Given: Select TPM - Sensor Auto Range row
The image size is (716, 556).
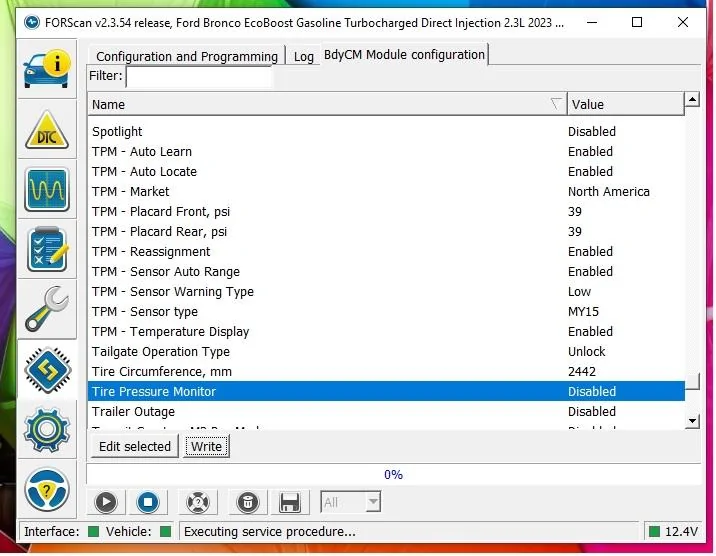Looking at the screenshot, I should 386,272.
